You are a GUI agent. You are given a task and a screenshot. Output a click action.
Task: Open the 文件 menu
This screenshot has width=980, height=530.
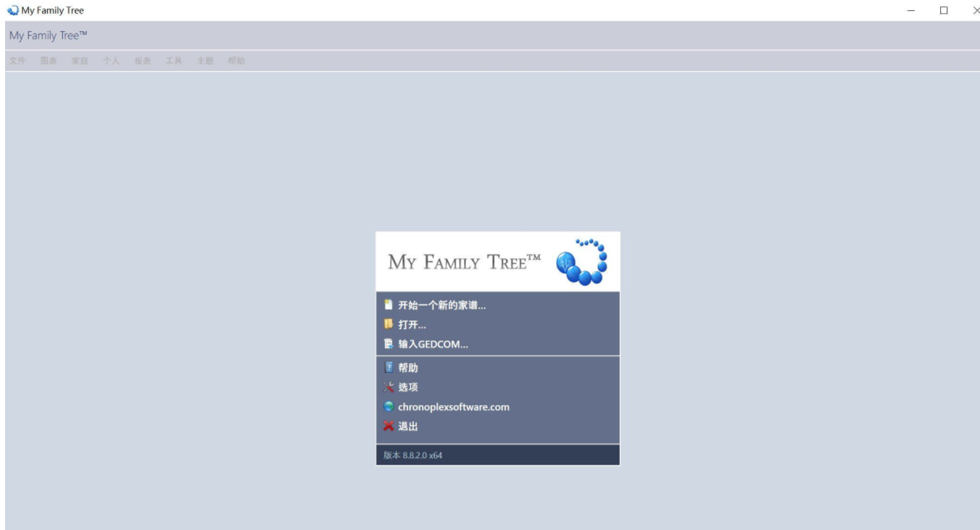pos(17,61)
